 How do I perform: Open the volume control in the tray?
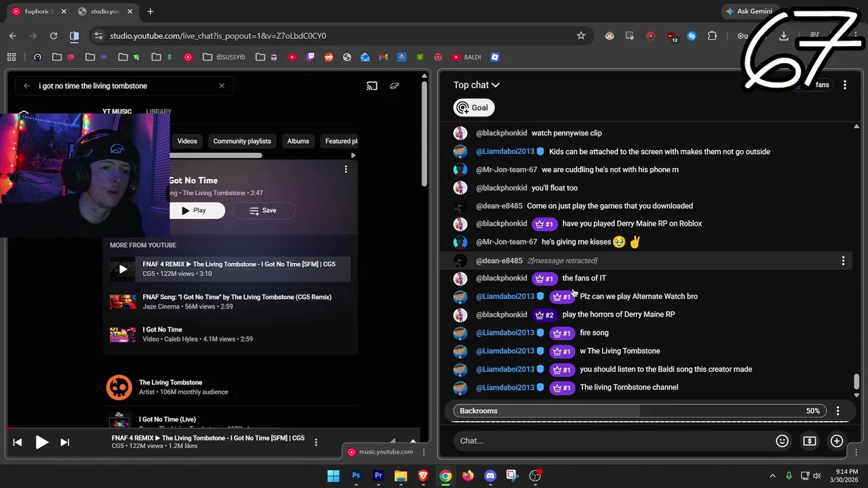click(x=816, y=476)
